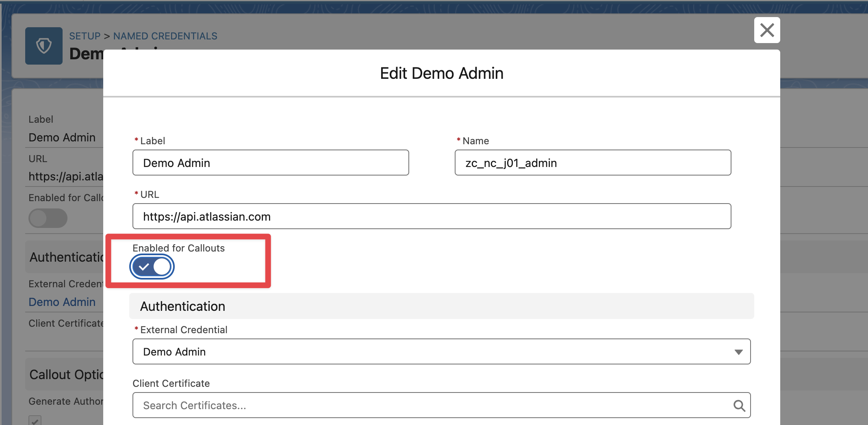Expand the External Credential dropdown arrow
The height and width of the screenshot is (425, 868).
[x=738, y=352]
